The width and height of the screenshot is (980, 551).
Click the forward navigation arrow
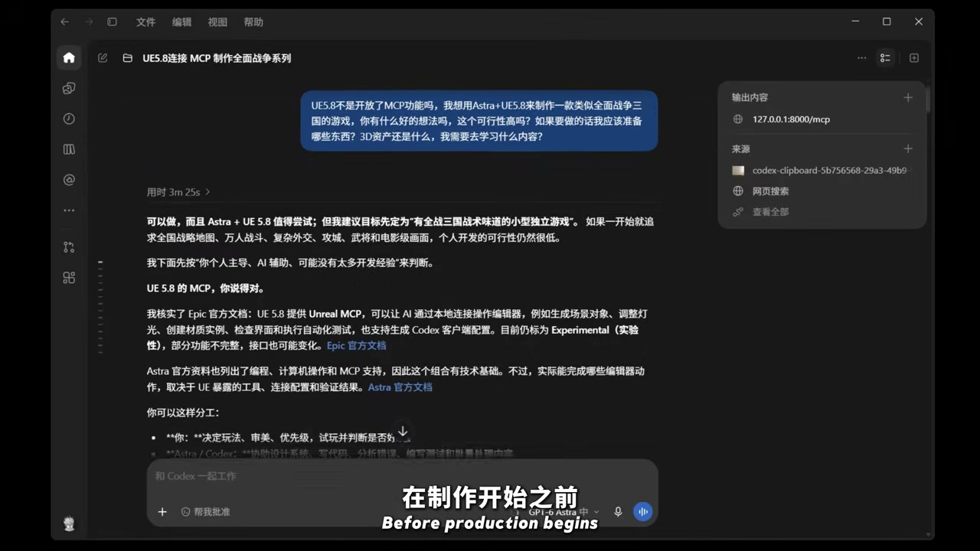tap(88, 22)
